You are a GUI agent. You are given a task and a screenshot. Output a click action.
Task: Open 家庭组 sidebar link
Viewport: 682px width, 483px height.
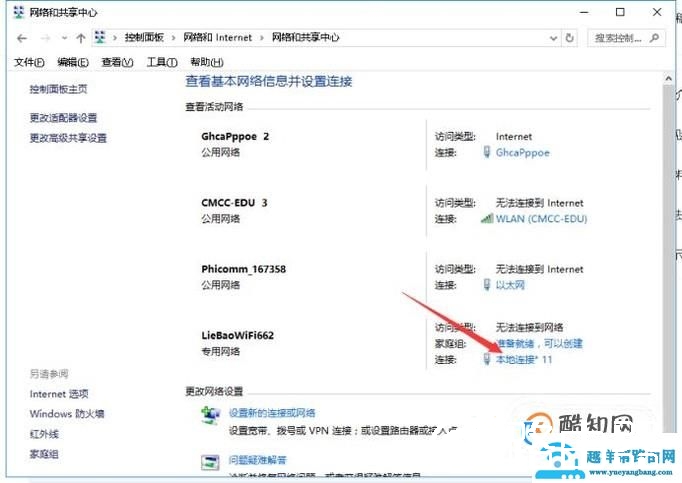pyautogui.click(x=44, y=454)
